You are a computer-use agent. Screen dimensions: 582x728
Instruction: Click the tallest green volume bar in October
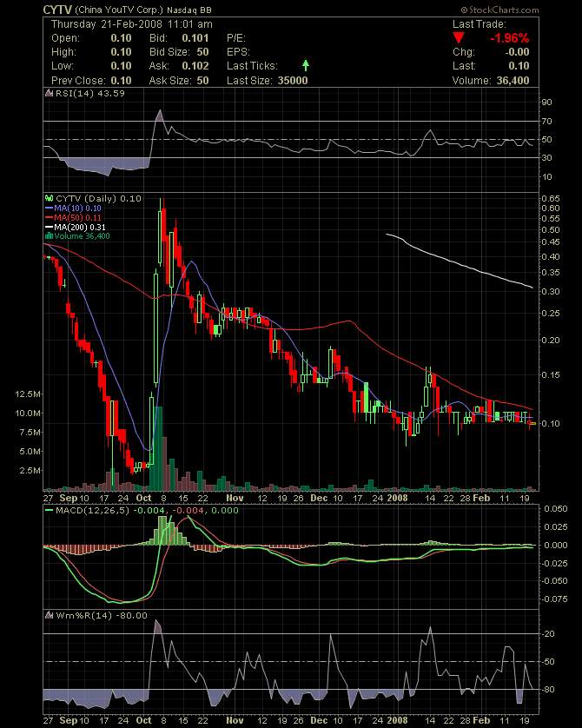(x=158, y=448)
